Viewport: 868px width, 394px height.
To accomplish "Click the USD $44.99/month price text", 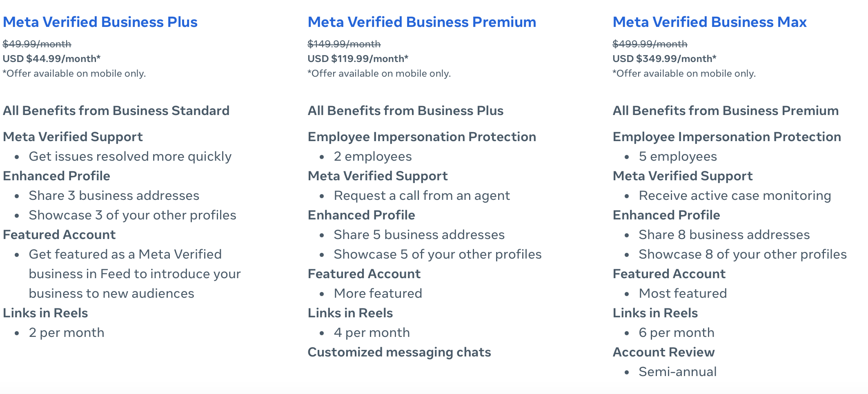I will click(x=51, y=59).
